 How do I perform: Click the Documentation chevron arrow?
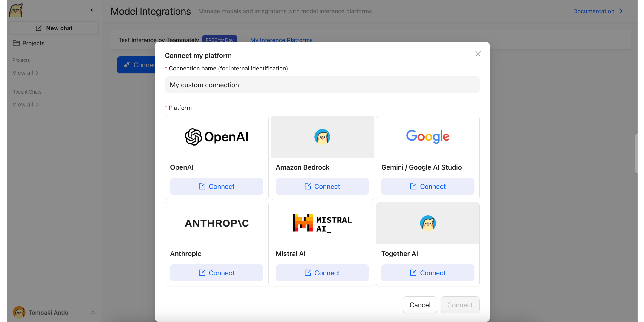(x=621, y=11)
